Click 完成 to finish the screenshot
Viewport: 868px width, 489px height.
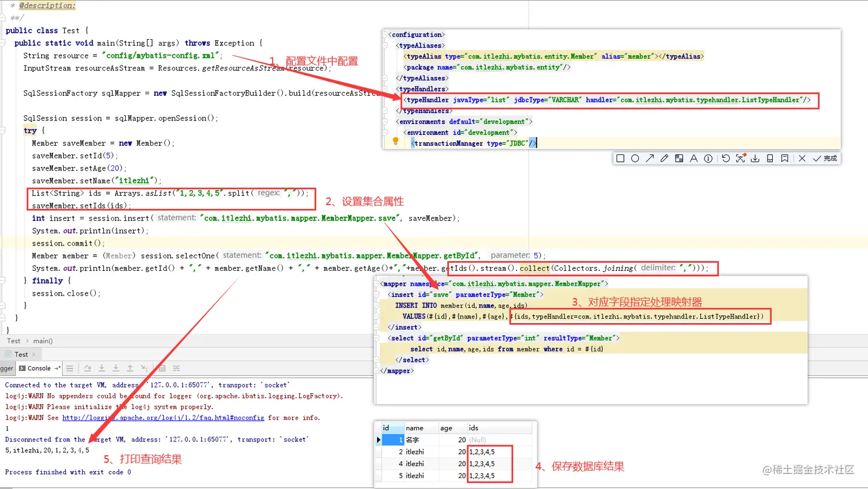(x=825, y=158)
